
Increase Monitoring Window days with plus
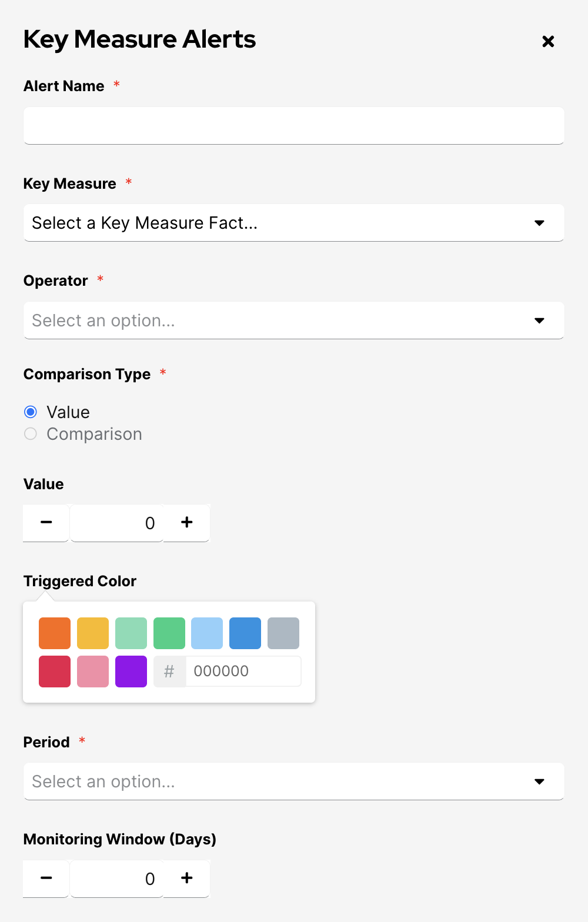pos(186,878)
